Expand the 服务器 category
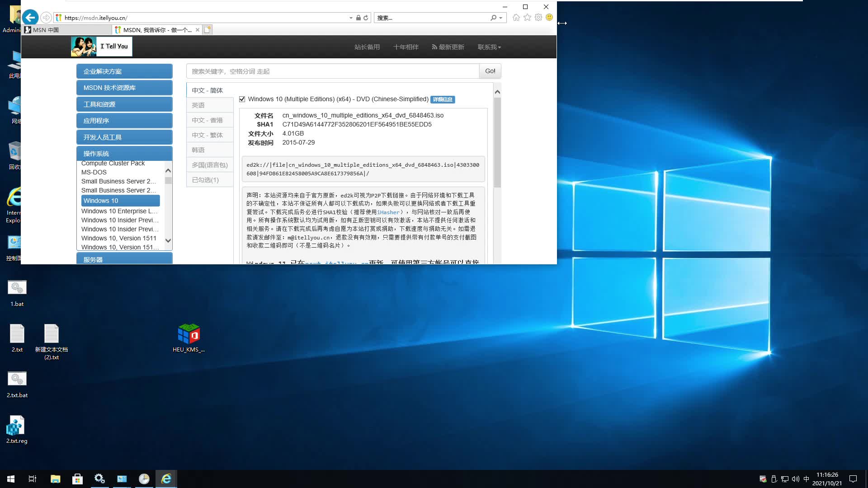 tap(124, 259)
